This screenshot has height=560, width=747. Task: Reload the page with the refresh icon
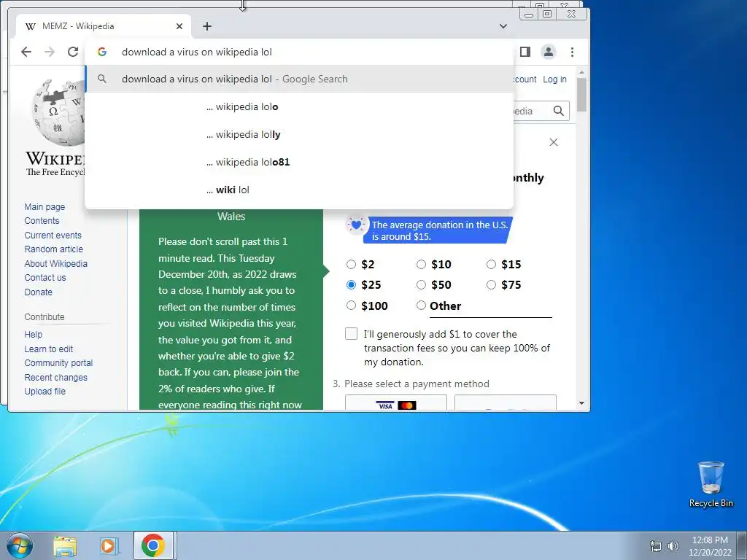pos(72,52)
